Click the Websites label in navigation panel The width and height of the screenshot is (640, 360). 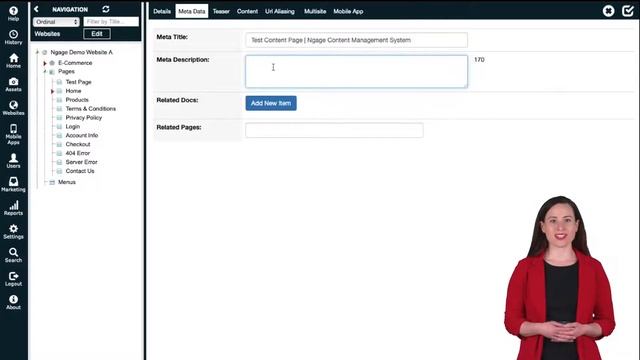tap(47, 34)
